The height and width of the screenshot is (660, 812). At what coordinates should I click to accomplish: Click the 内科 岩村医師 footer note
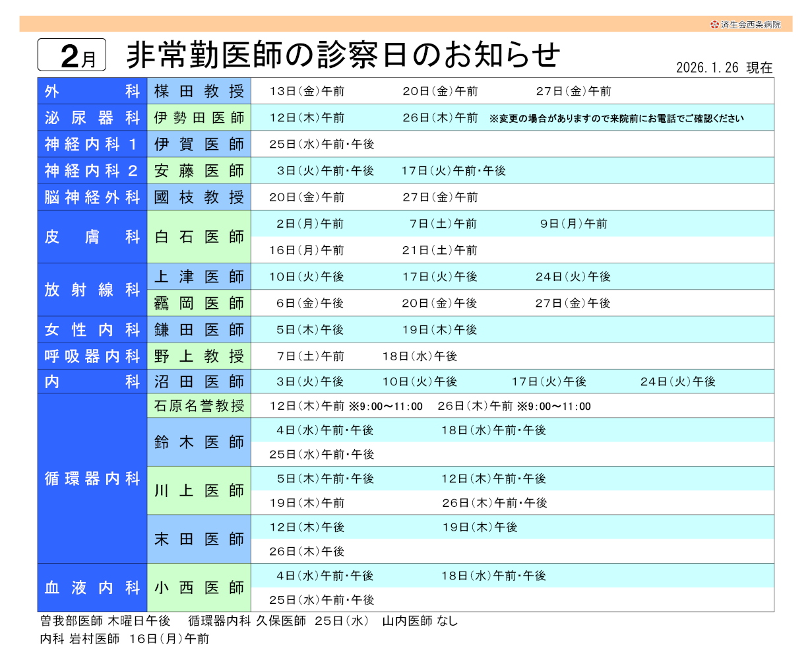125,639
